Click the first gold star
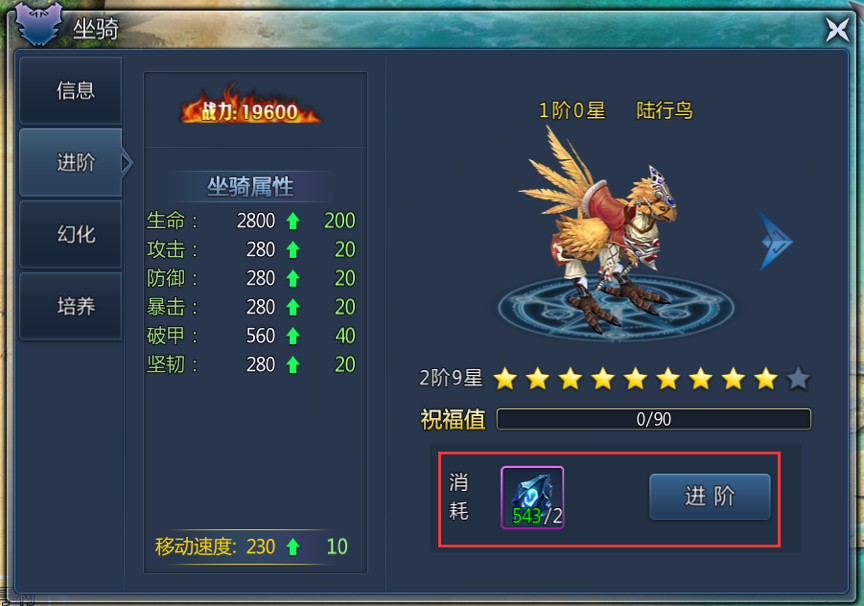864x606 pixels. click(x=505, y=379)
